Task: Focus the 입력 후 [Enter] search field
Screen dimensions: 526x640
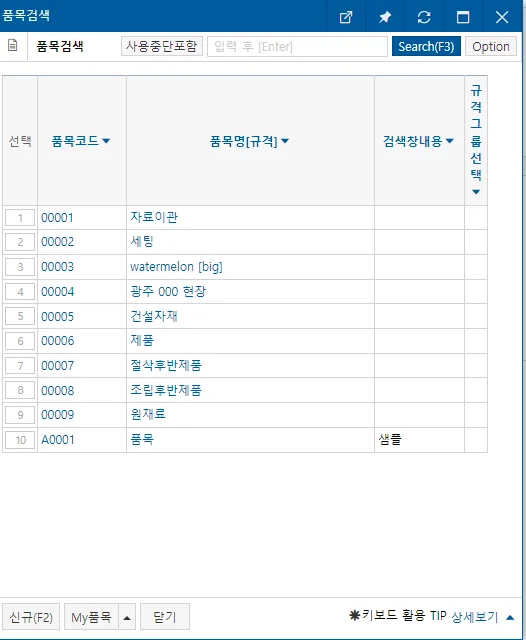Action: click(297, 47)
